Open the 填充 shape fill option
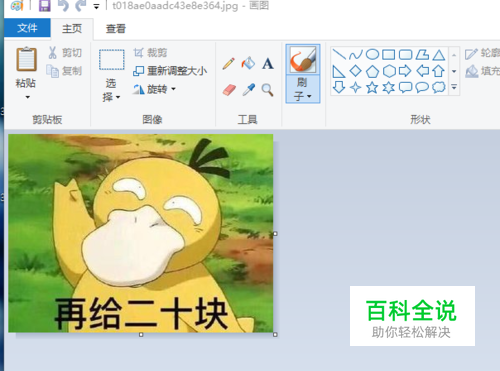The width and height of the screenshot is (500, 371). [x=483, y=71]
